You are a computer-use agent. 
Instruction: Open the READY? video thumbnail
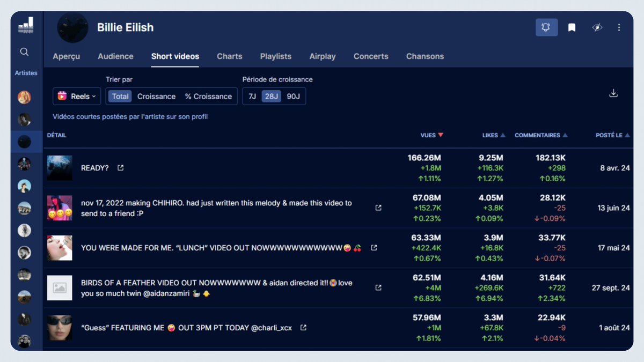[x=60, y=168]
